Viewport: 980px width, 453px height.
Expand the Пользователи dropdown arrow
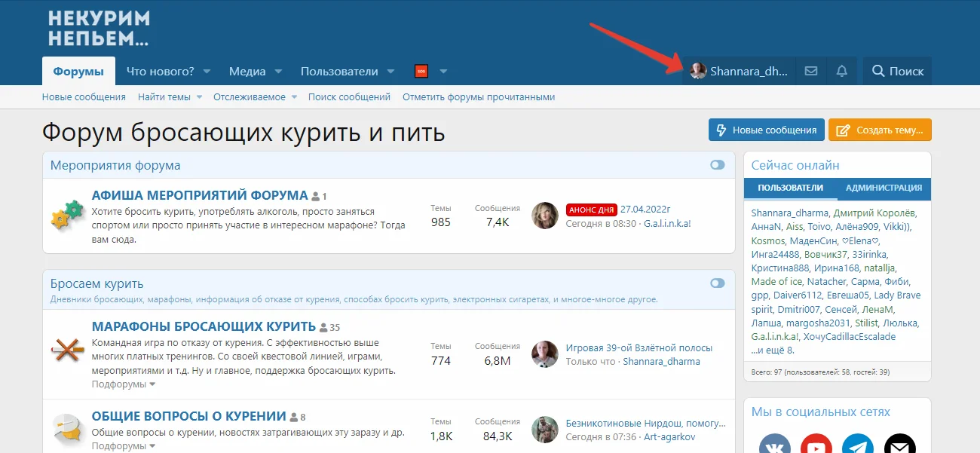390,72
